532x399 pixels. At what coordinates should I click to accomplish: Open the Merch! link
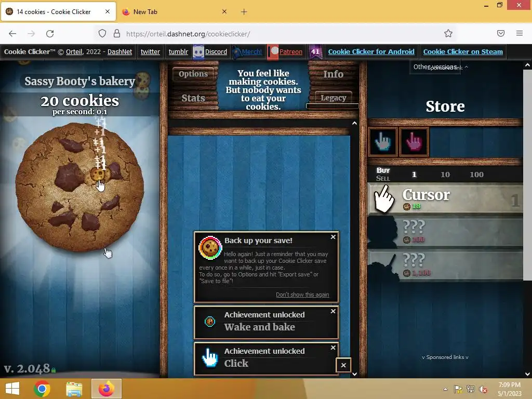tap(252, 51)
